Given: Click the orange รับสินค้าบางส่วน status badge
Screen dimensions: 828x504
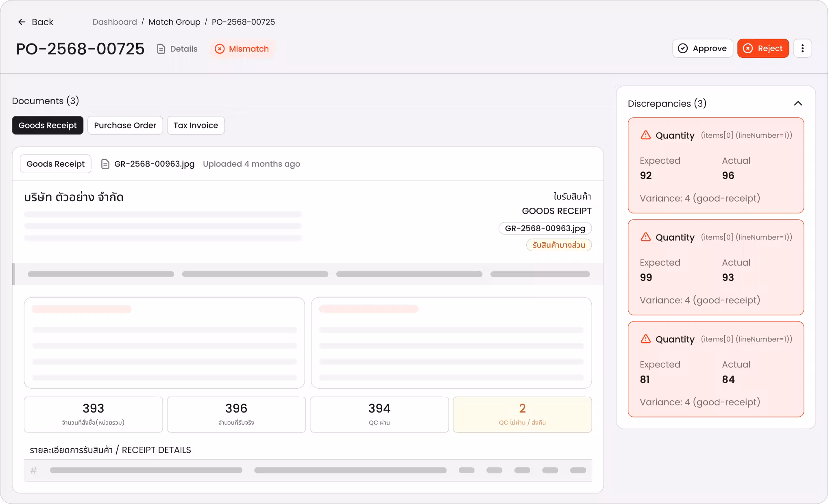Looking at the screenshot, I should click(559, 245).
